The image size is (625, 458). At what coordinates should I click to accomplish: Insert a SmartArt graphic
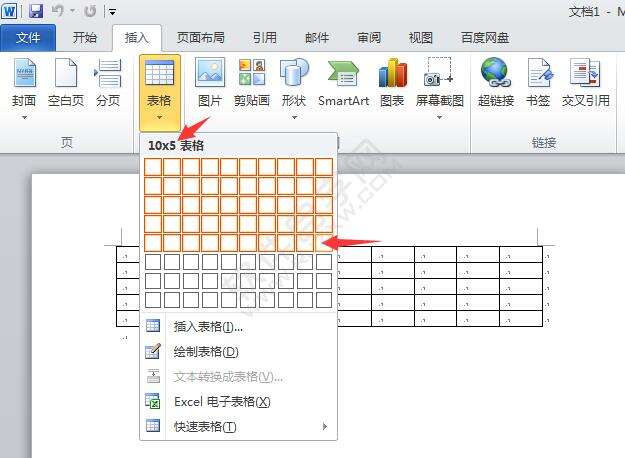(x=343, y=84)
